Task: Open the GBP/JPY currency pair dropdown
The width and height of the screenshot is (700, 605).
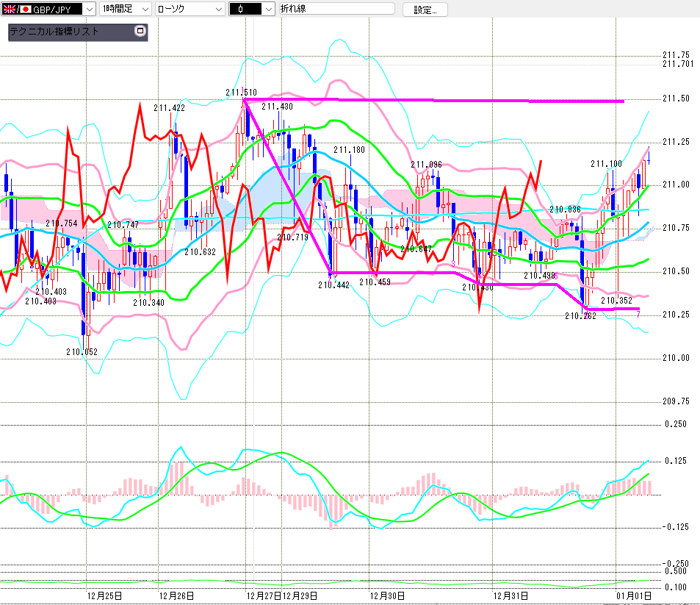Action: 88,9
